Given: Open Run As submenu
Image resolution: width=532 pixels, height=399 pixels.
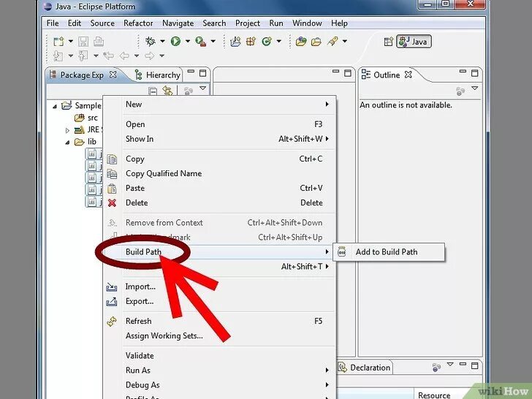Looking at the screenshot, I should point(220,370).
